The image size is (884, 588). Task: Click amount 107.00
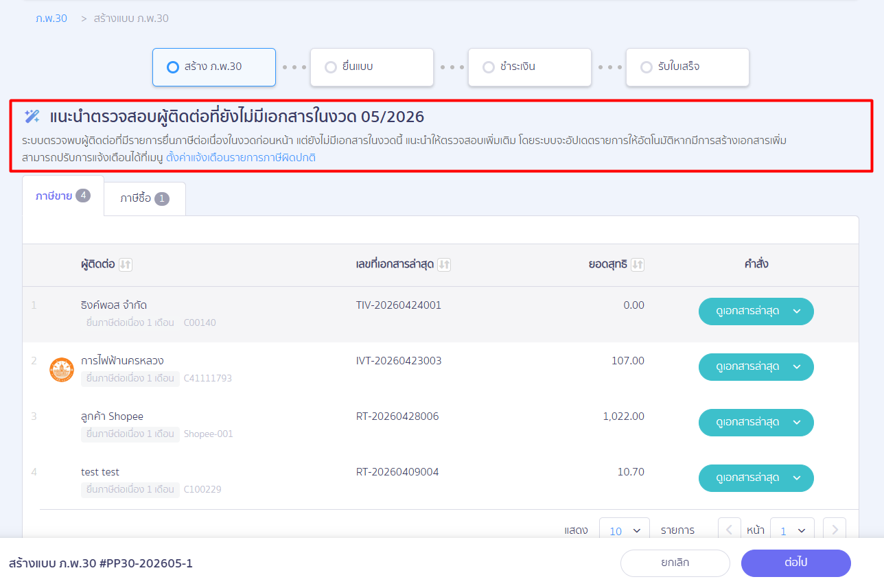click(x=628, y=361)
